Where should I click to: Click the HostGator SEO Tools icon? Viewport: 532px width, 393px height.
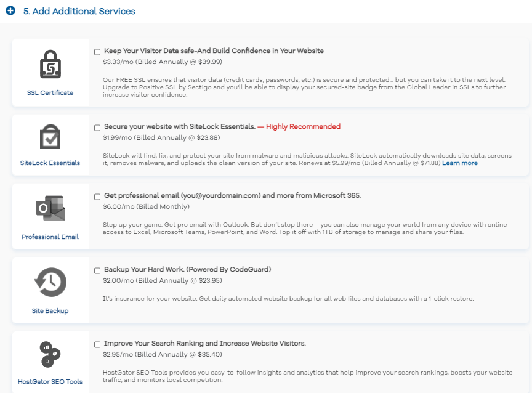(50, 354)
